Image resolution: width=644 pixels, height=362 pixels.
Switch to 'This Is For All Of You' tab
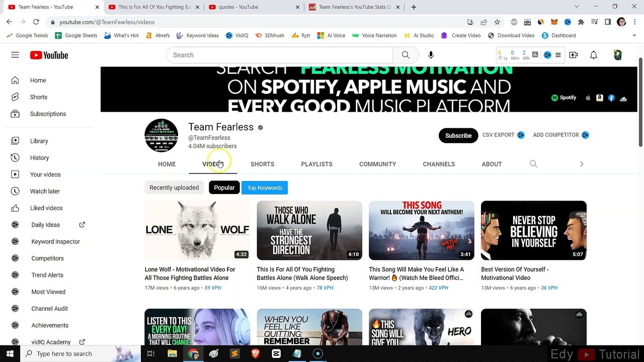coord(153,7)
